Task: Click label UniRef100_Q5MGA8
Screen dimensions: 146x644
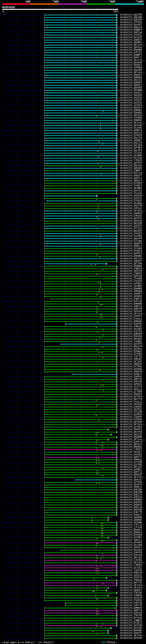Action: 131,291
